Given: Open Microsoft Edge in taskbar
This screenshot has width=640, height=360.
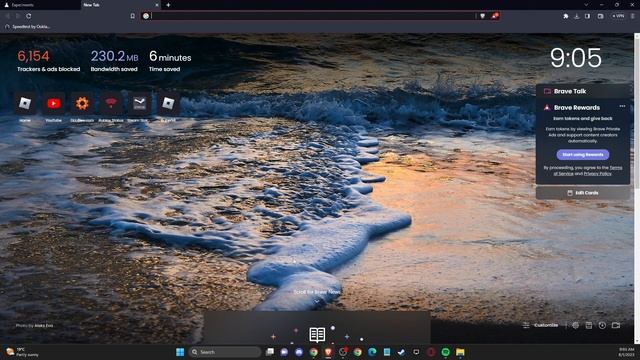Looking at the screenshot, I should (x=372, y=352).
